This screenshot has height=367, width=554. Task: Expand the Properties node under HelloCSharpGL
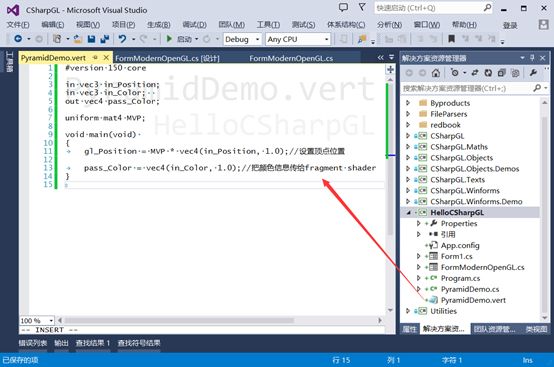pyautogui.click(x=419, y=223)
